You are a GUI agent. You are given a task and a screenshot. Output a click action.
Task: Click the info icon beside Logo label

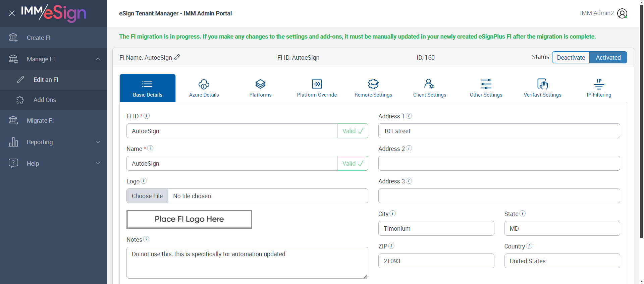(144, 181)
